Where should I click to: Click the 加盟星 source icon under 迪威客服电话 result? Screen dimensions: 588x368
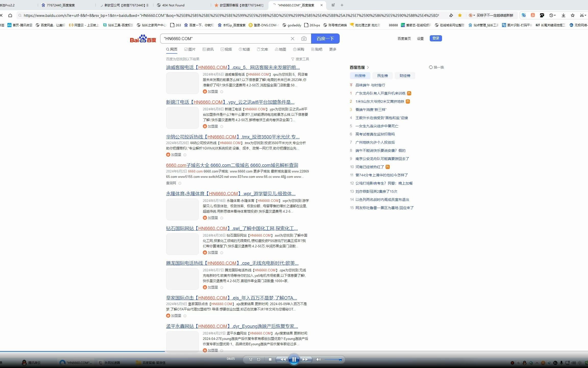pos(205,91)
